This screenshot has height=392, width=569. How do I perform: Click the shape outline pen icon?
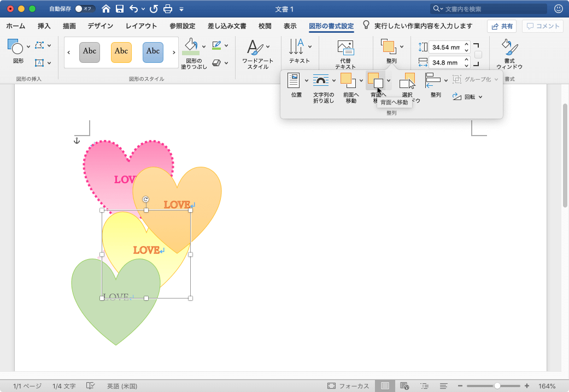coord(216,45)
